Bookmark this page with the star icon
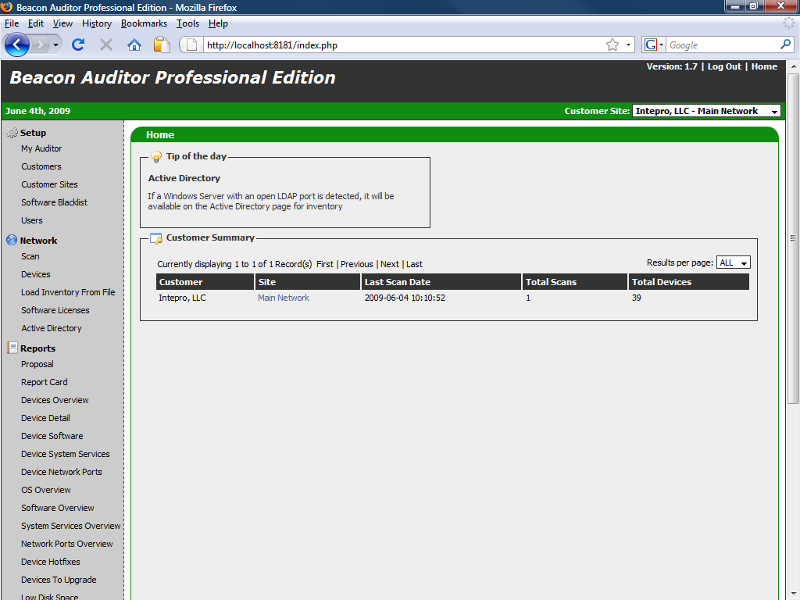Image resolution: width=800 pixels, height=600 pixels. pos(612,45)
